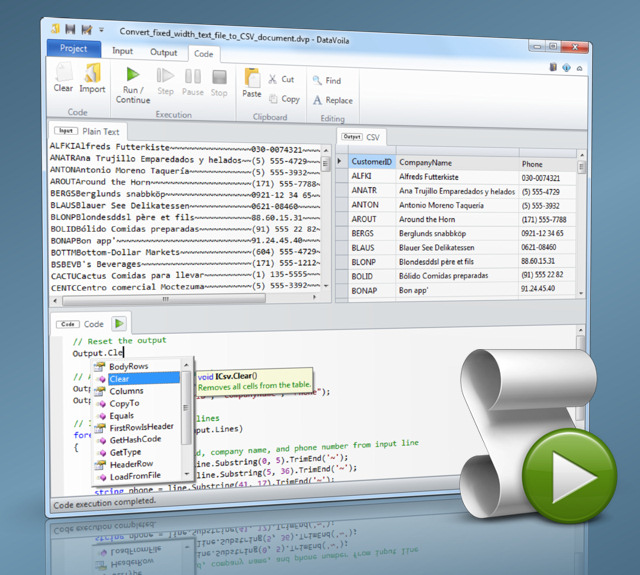Image resolution: width=640 pixels, height=575 pixels.
Task: Click the Import code icon
Action: tap(92, 78)
